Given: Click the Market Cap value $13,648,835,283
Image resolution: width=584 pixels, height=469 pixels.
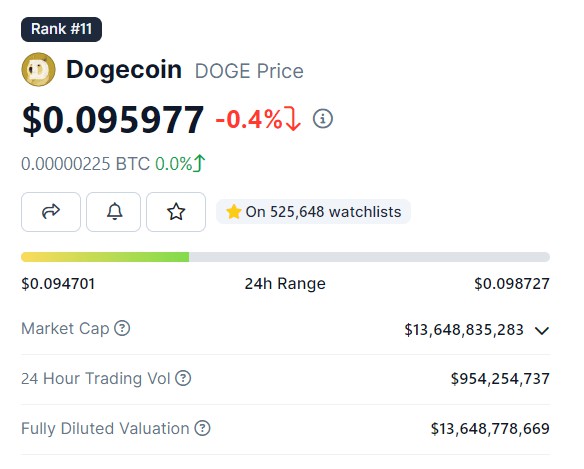Looking at the screenshot, I should coord(464,330).
